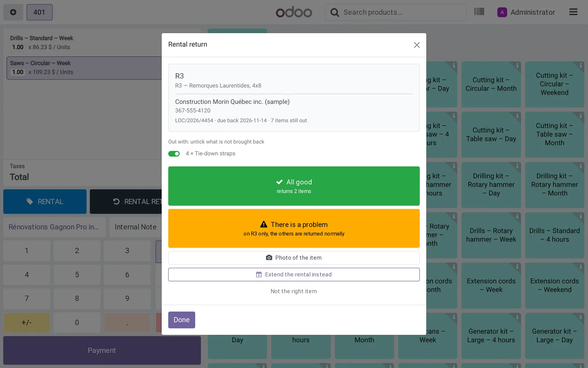
Task: Open the Administrator user menu
Action: (526, 12)
